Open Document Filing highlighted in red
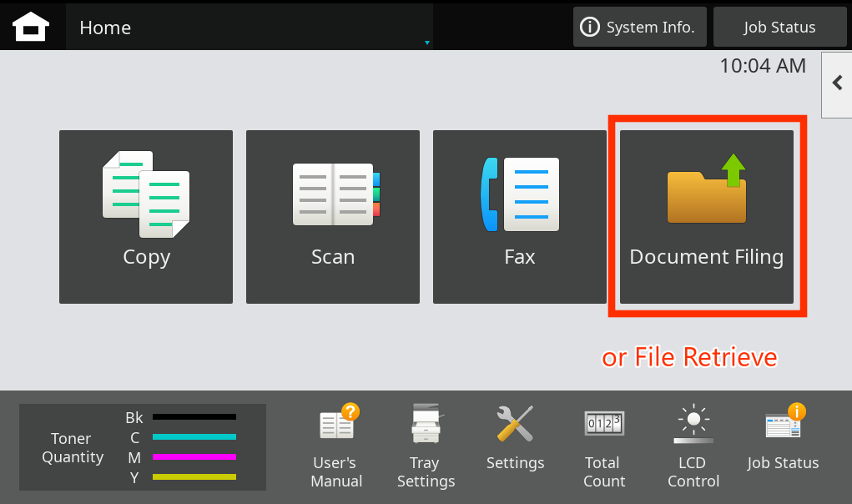The height and width of the screenshot is (504, 852). pyautogui.click(x=706, y=216)
